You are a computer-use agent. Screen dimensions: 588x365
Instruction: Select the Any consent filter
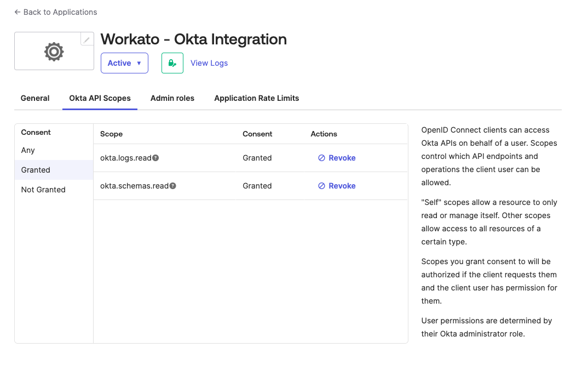click(27, 150)
